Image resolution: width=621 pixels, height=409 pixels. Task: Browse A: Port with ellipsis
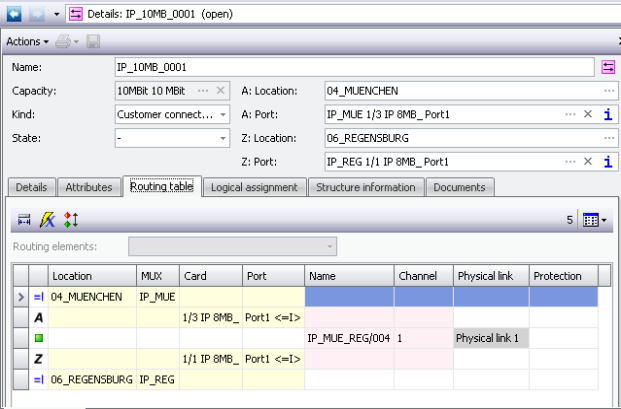pyautogui.click(x=570, y=114)
